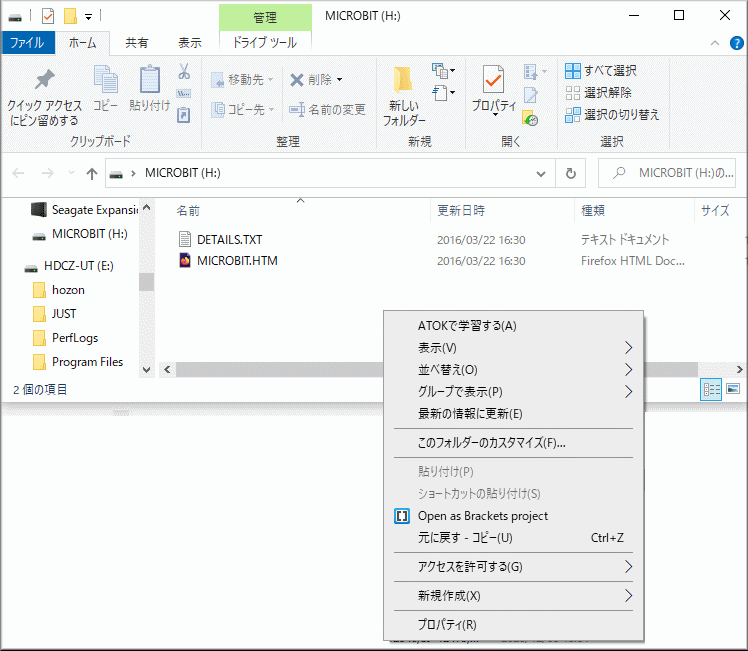
Task: Click すべて選択 button
Action: point(601,71)
